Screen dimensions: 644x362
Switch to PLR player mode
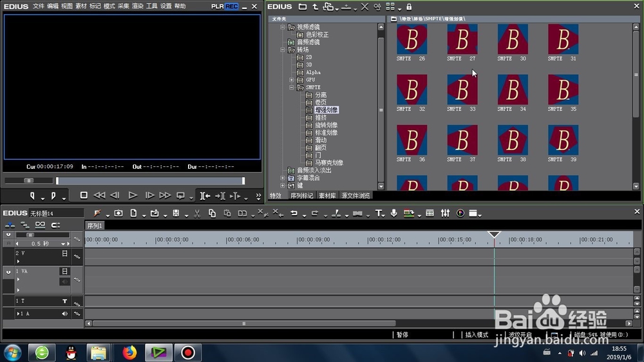[x=217, y=6]
